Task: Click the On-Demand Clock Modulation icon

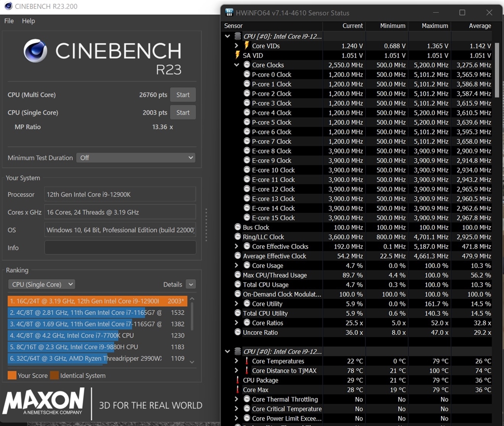Action: coord(238,294)
